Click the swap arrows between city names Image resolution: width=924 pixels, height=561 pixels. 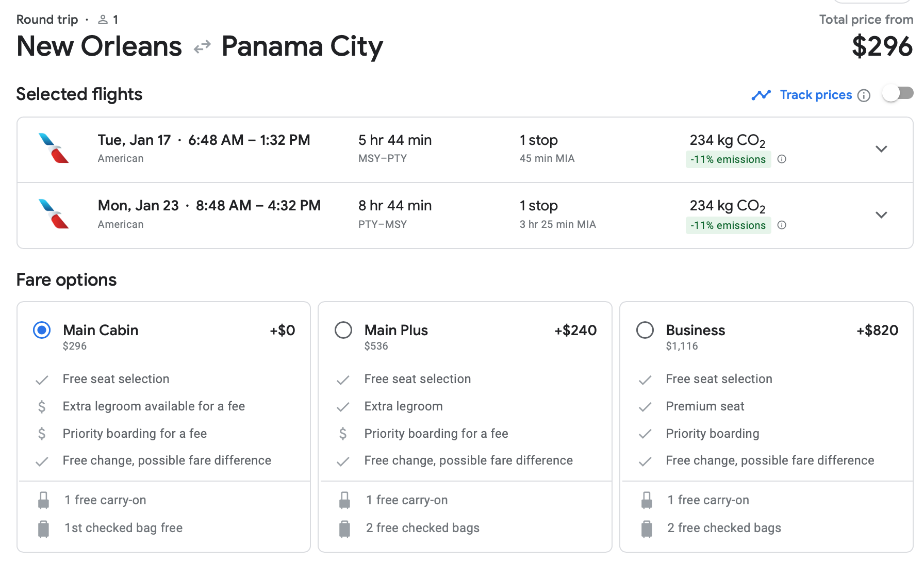(202, 47)
